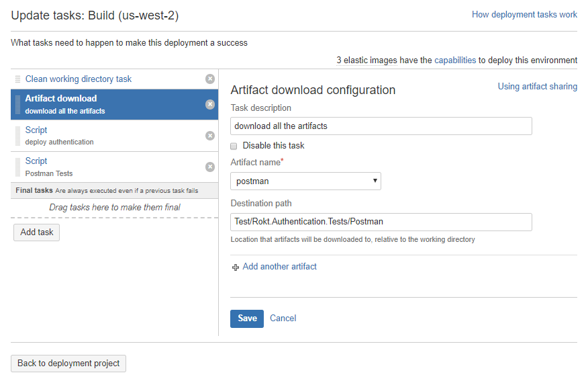Open the Artifact name dropdown

(x=305, y=181)
